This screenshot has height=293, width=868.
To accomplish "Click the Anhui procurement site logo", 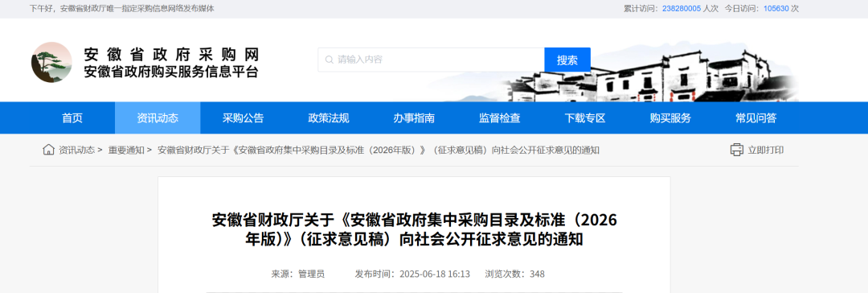I will point(51,62).
